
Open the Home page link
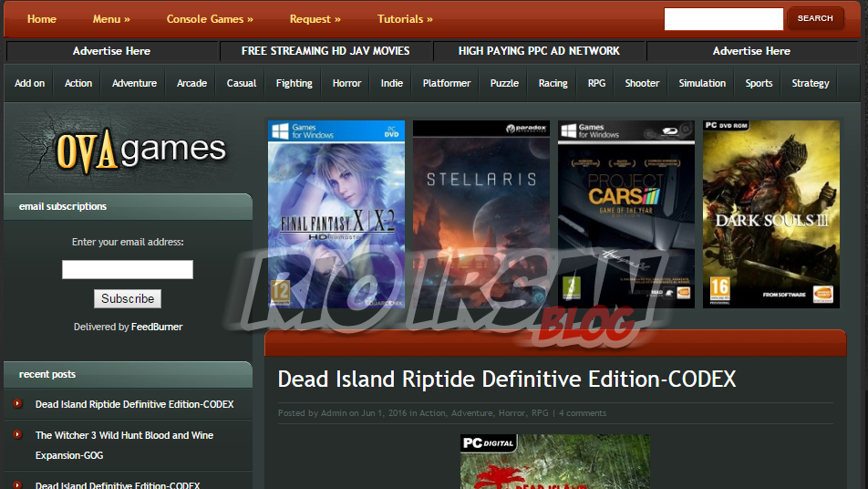[42, 19]
